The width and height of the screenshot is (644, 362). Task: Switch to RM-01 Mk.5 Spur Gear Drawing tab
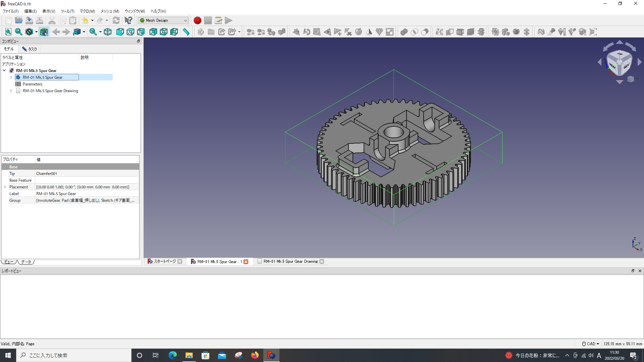pos(290,261)
